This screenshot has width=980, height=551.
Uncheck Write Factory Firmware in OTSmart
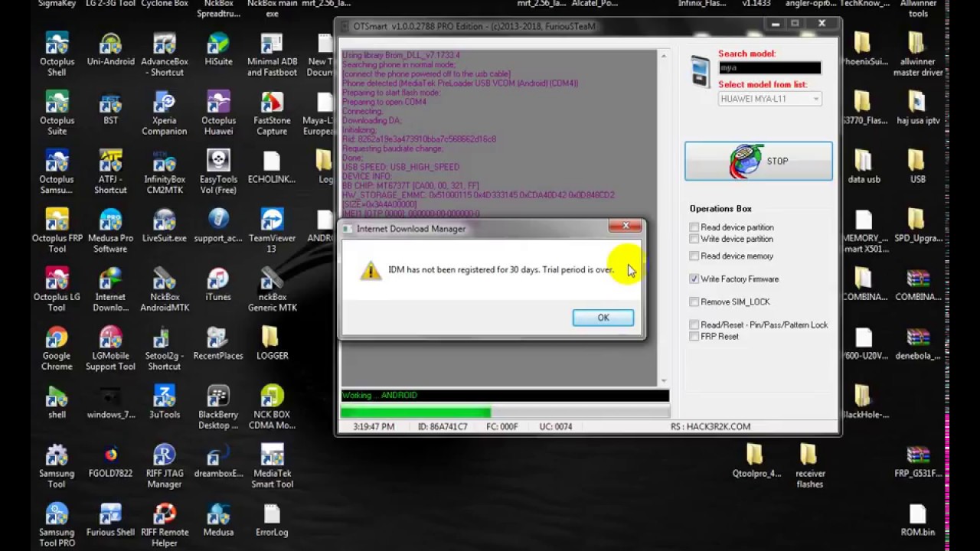click(694, 279)
